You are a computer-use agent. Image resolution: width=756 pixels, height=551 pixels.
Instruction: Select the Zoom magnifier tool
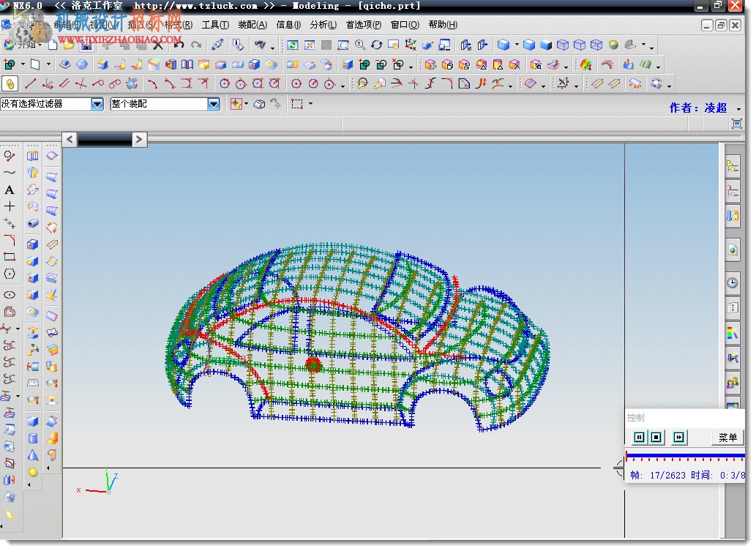pyautogui.click(x=359, y=45)
